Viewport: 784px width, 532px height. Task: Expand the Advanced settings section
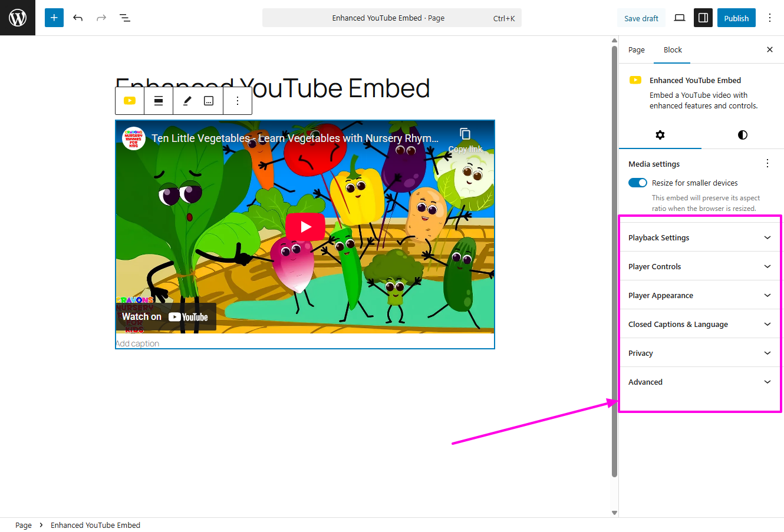pos(699,382)
